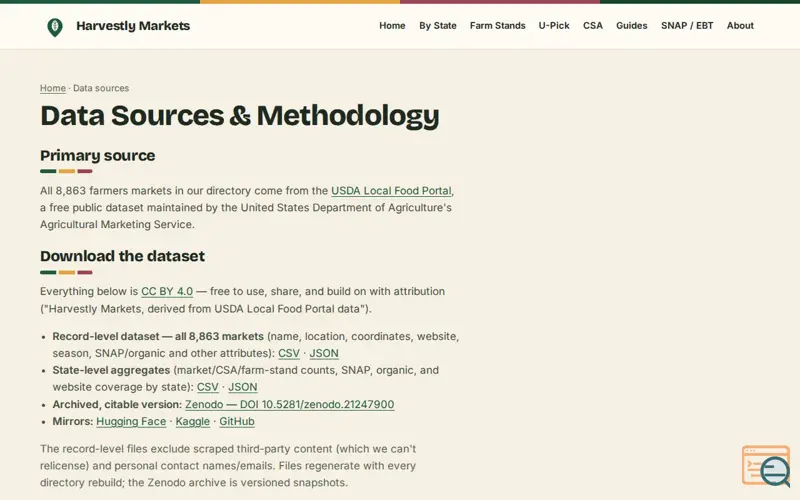The image size is (800, 500).
Task: Open the Kaggle mirror link
Action: click(193, 421)
